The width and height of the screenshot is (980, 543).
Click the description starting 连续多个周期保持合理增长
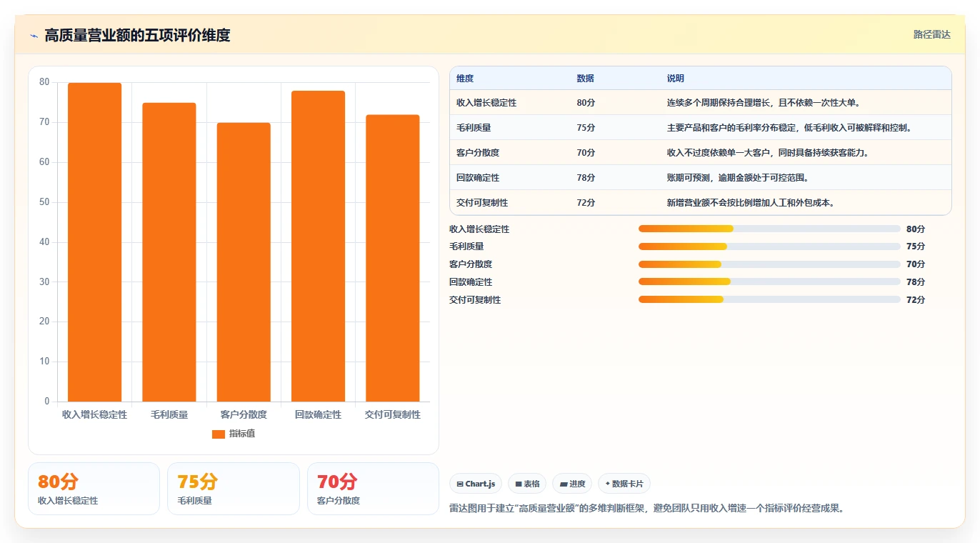tap(764, 103)
